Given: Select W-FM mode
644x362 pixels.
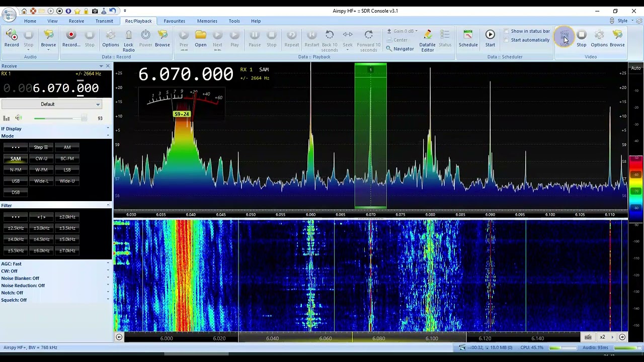Looking at the screenshot, I should 41,170.
